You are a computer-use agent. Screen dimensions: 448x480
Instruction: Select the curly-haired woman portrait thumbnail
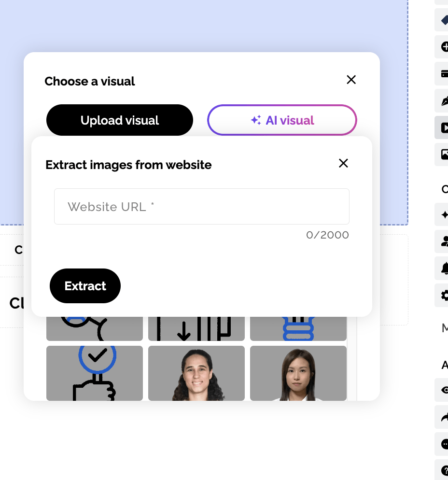point(196,373)
